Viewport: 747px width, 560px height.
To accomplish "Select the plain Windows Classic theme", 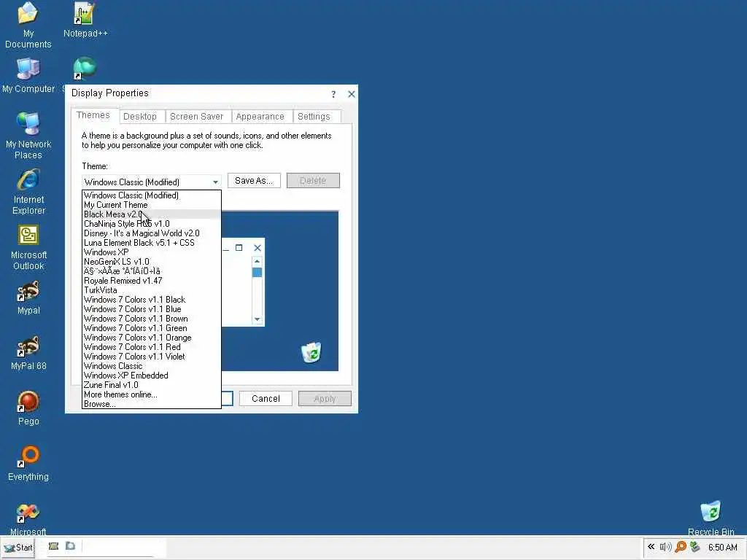I will coord(152,366).
